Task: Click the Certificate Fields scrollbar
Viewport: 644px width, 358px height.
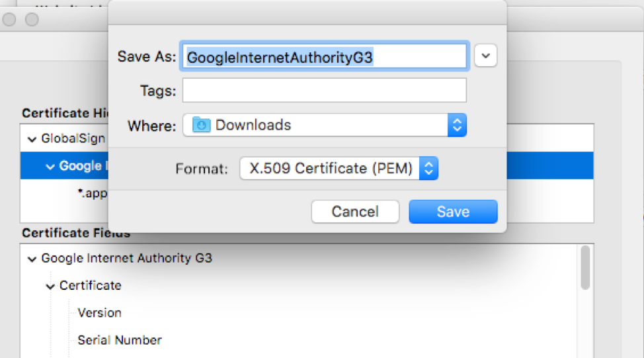Action: coord(585,268)
